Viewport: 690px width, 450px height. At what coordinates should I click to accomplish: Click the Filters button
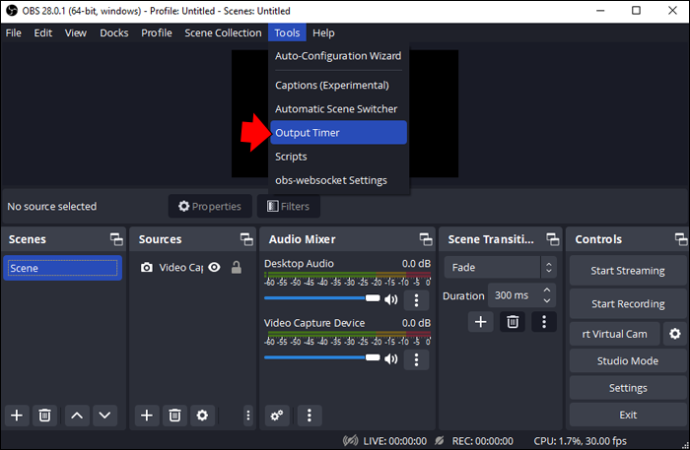click(x=289, y=206)
